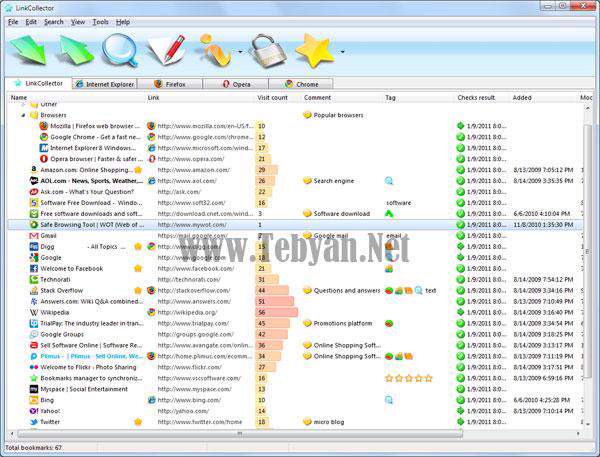Select the LinkCollector tab
This screenshot has width=600, height=457.
38,83
